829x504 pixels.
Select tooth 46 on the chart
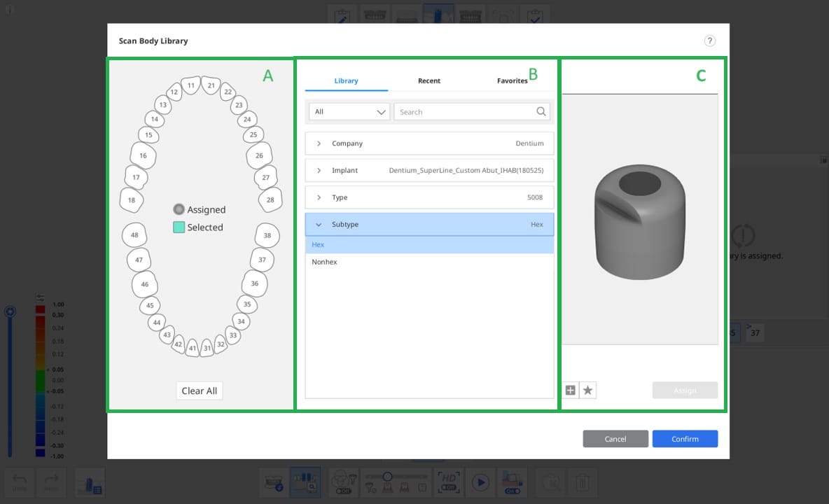coord(144,283)
